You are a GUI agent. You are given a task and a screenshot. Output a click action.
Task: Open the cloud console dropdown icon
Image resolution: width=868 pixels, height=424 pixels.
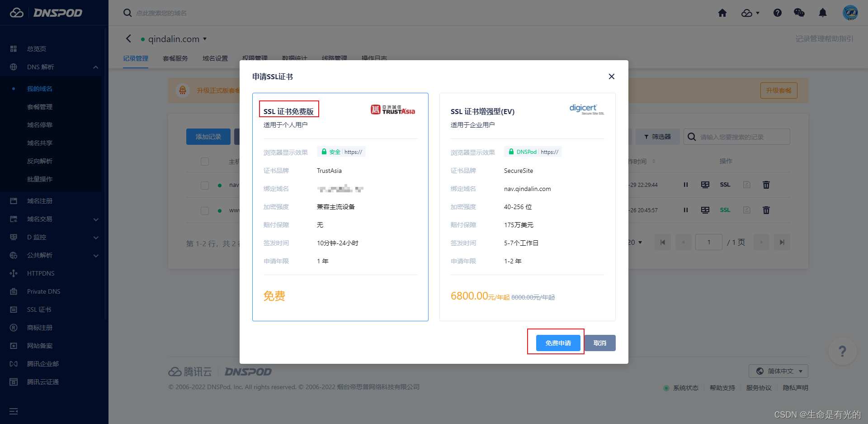pos(750,13)
